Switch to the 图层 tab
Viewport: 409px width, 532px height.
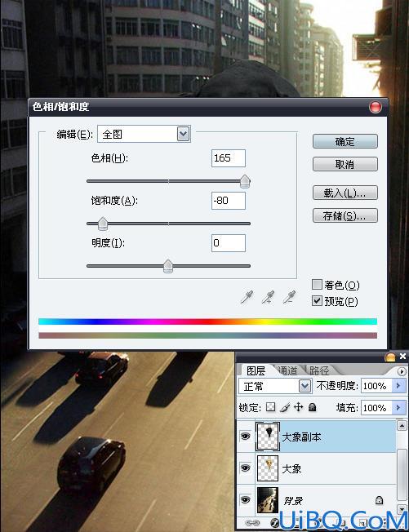point(256,370)
